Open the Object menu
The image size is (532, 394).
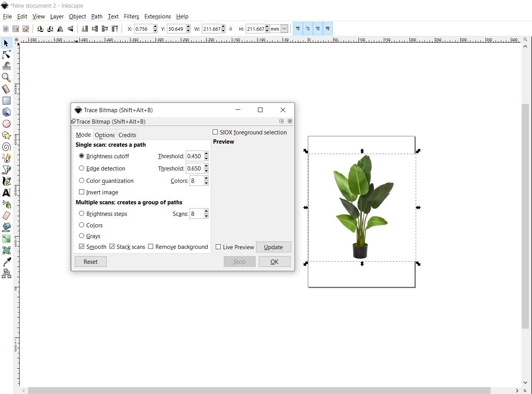click(x=77, y=17)
